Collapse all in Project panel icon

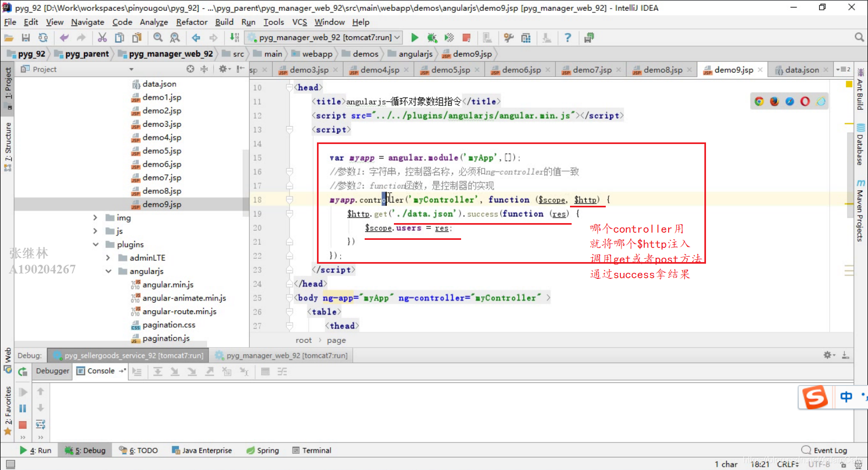pyautogui.click(x=204, y=69)
